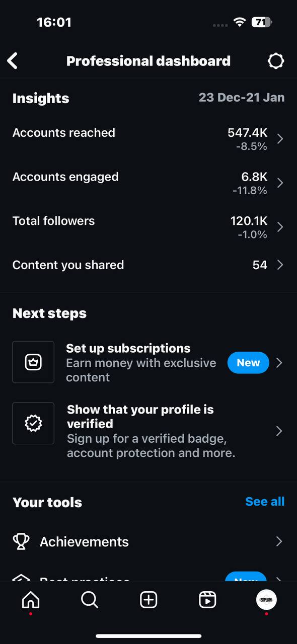Expand Accounts reached chevron
The width and height of the screenshot is (297, 644).
coord(280,139)
